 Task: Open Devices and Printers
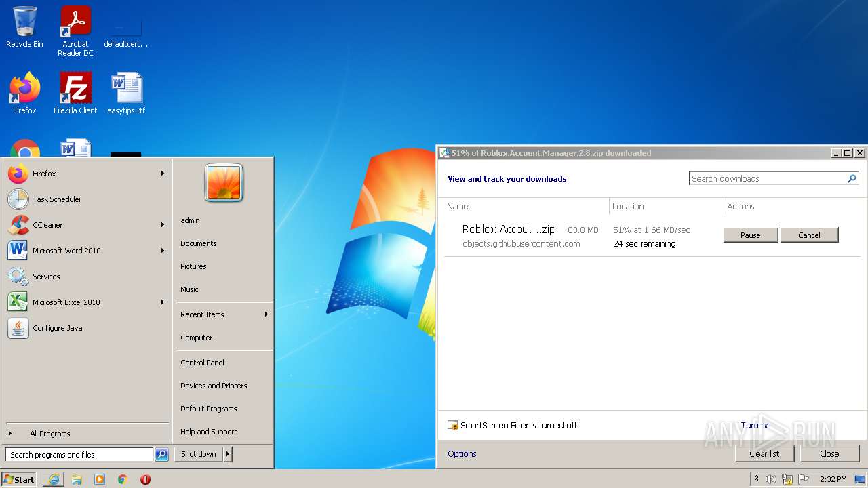coord(214,386)
